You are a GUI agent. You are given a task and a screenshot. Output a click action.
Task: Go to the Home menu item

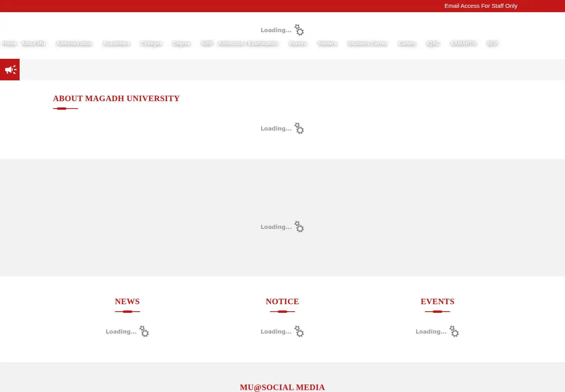(x=9, y=44)
